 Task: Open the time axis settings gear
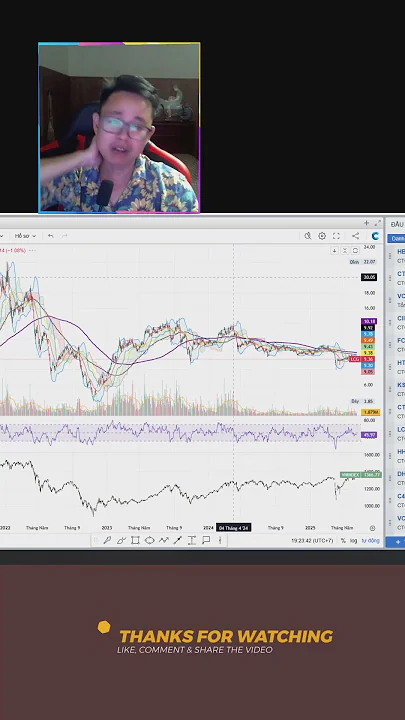point(372,528)
